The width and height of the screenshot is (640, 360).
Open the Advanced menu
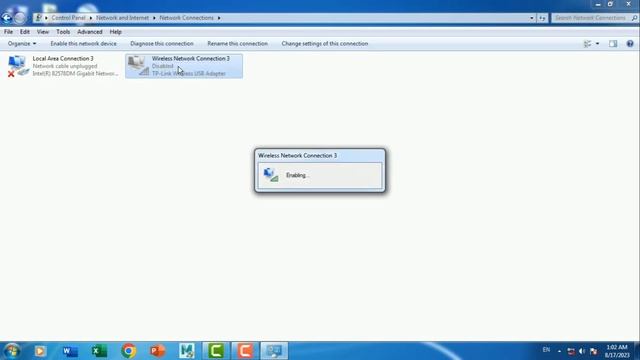(x=90, y=32)
